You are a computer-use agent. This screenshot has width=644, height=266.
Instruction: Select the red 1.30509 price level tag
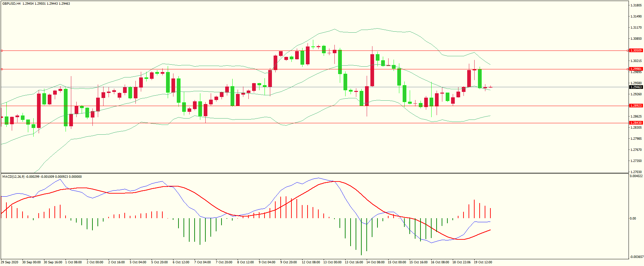pyautogui.click(x=636, y=51)
